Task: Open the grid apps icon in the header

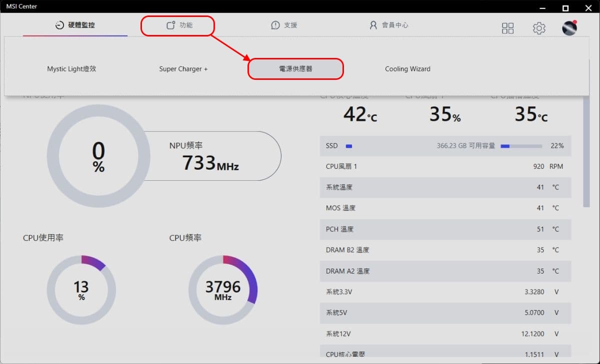Action: 507,28
